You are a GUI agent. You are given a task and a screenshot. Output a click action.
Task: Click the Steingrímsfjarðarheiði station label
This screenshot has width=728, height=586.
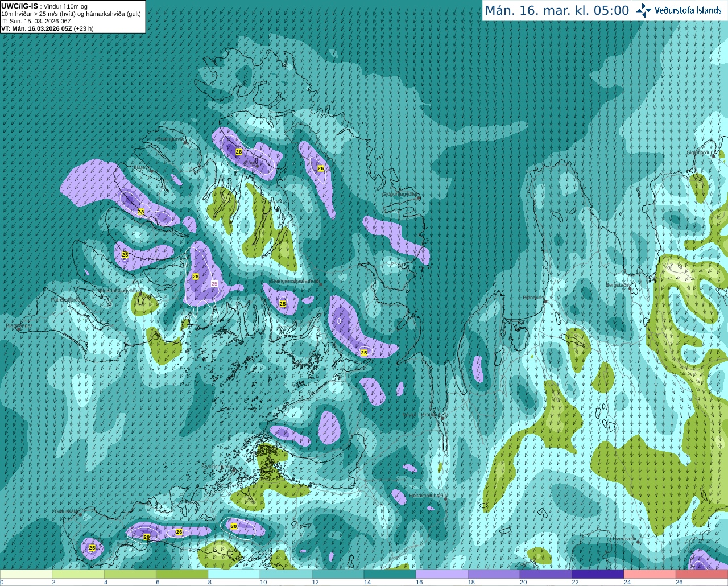point(294,281)
